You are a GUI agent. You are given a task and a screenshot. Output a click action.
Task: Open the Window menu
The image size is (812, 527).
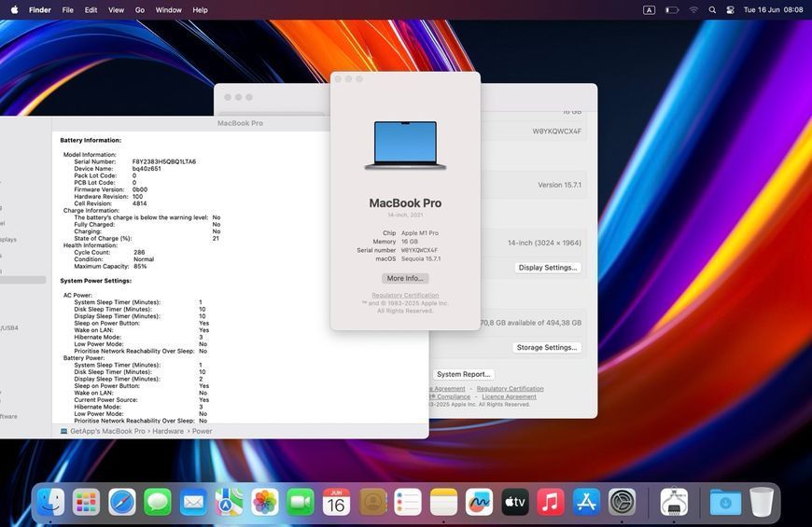click(x=169, y=10)
